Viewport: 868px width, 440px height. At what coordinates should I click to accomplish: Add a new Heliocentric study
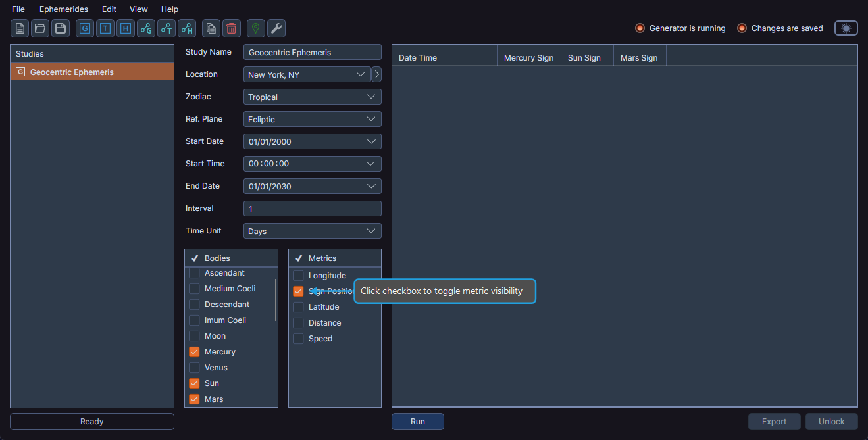click(x=125, y=28)
